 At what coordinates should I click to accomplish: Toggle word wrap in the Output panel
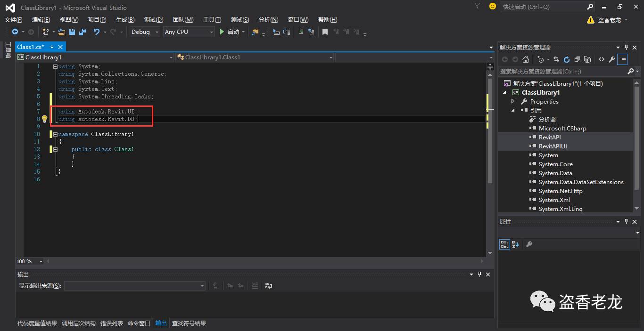(x=269, y=286)
